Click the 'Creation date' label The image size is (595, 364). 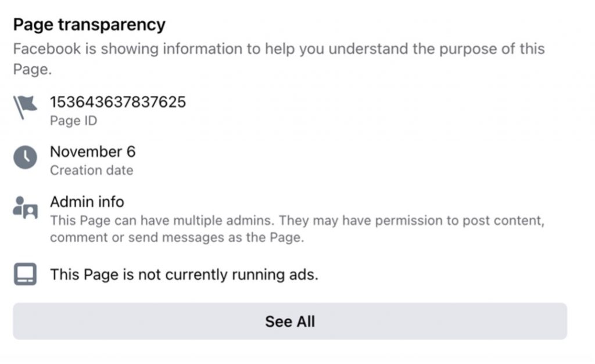(x=91, y=171)
